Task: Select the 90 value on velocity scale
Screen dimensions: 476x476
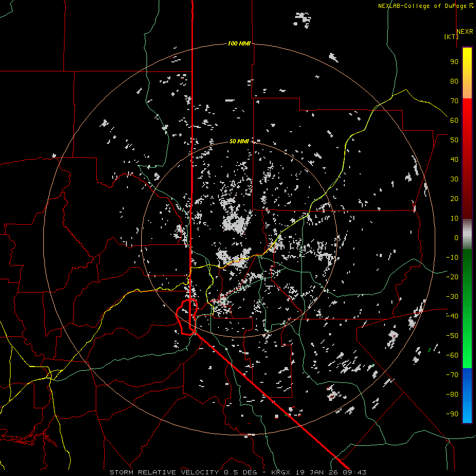Action: coord(454,62)
